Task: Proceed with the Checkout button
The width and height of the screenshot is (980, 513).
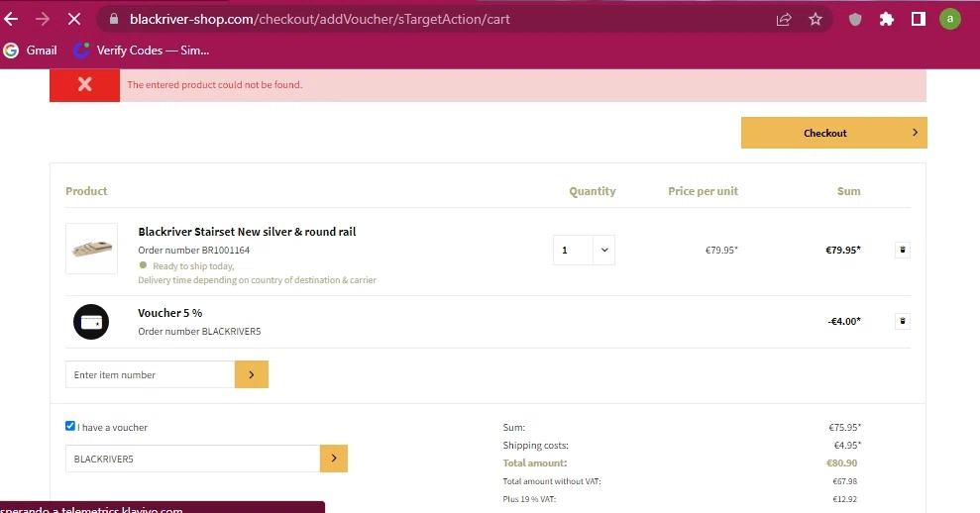Action: click(833, 133)
